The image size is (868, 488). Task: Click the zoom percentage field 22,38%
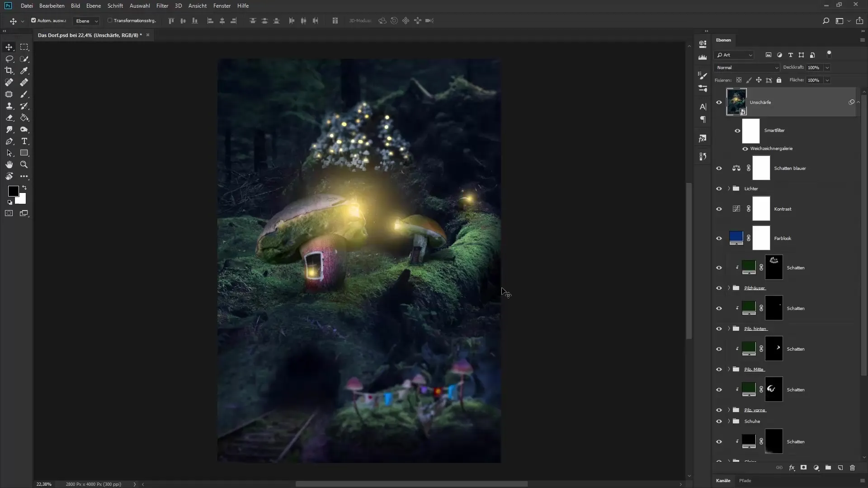[44, 484]
